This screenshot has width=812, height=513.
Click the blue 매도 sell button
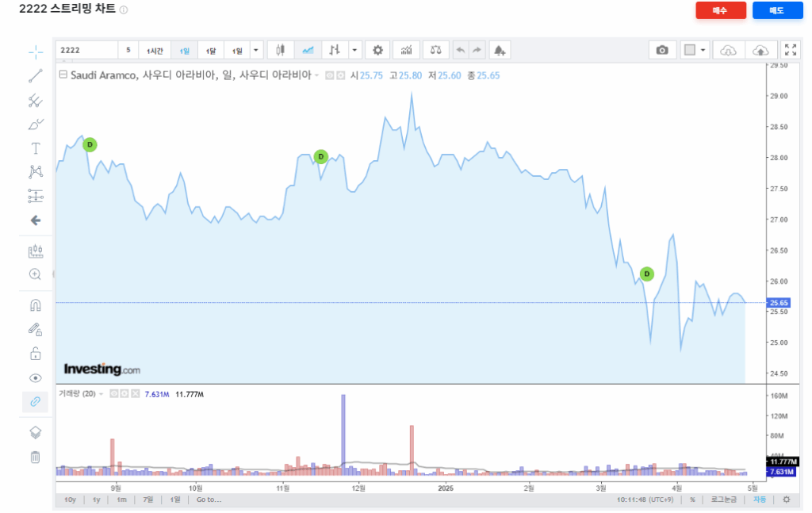point(777,10)
